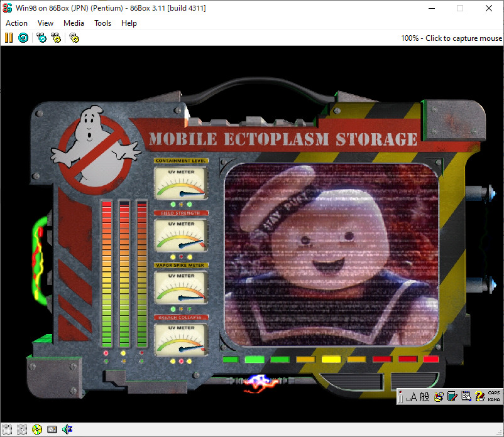Click the IME conversion mode '般' indicator
Image resolution: width=504 pixels, height=437 pixels.
pyautogui.click(x=424, y=397)
